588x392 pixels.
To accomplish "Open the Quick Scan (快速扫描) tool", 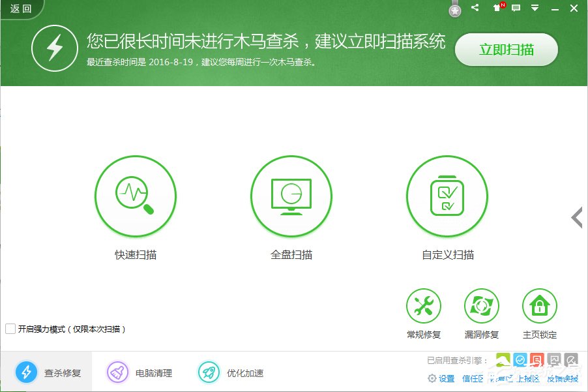I will 136,196.
